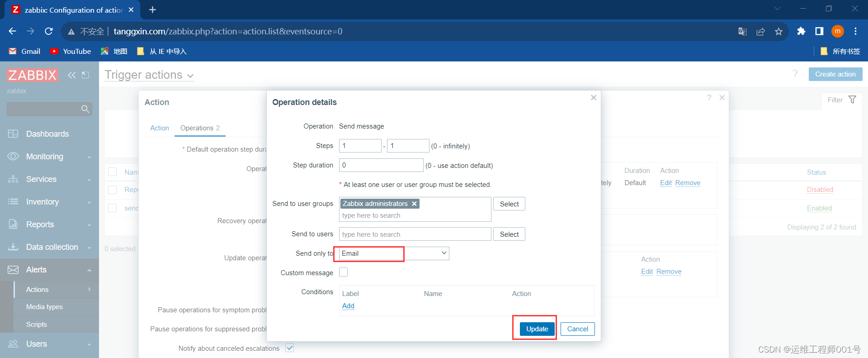Expand the Reports sidebar section

pyautogui.click(x=49, y=224)
